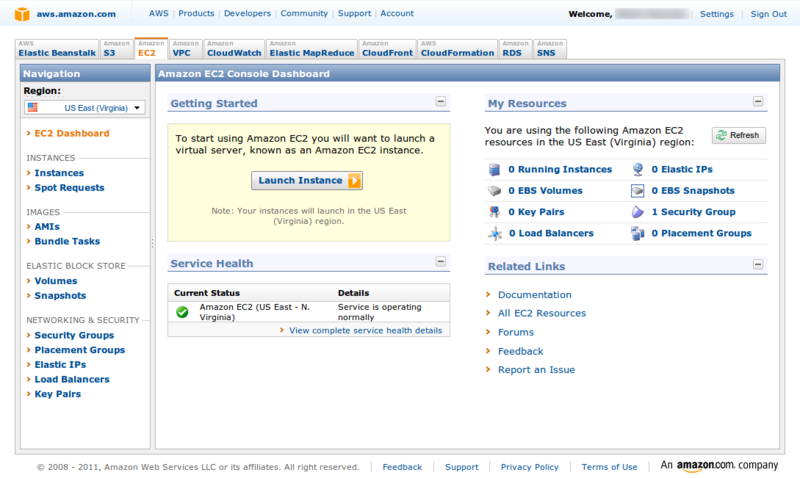Click the Load Balancers icon
The width and height of the screenshot is (800, 478).
click(x=494, y=234)
